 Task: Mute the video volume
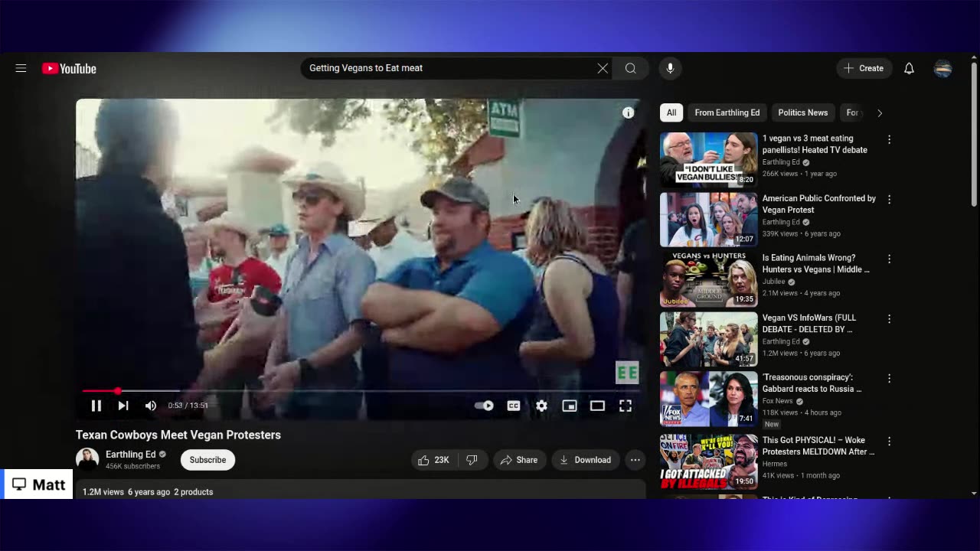click(151, 406)
